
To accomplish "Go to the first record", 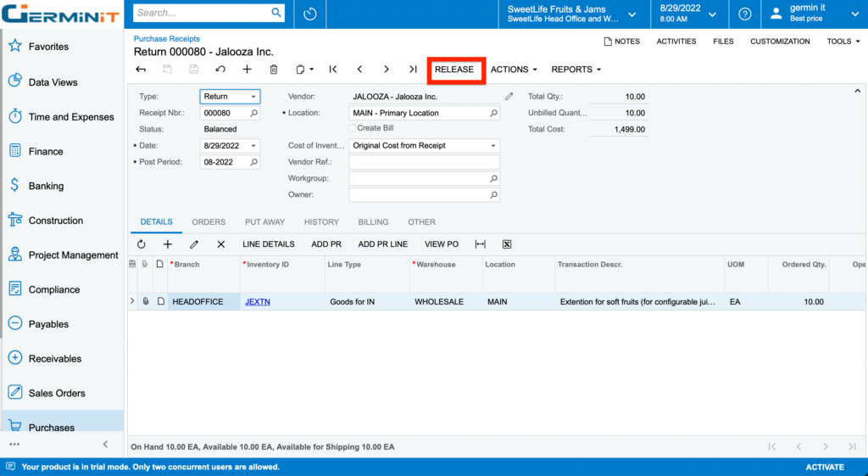I will pyautogui.click(x=333, y=70).
